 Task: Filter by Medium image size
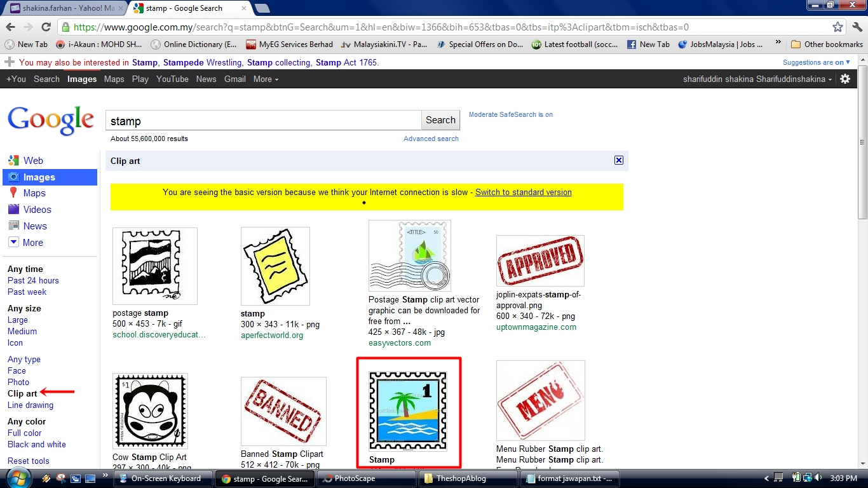coord(22,331)
